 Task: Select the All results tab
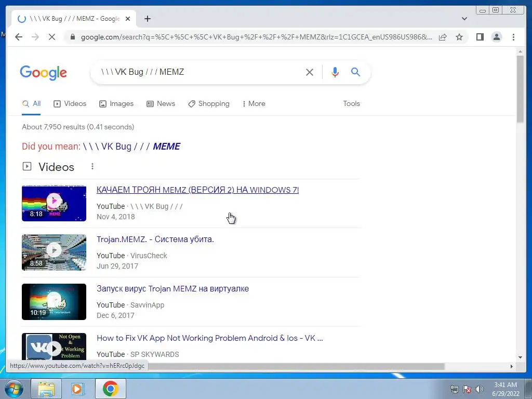(31, 104)
